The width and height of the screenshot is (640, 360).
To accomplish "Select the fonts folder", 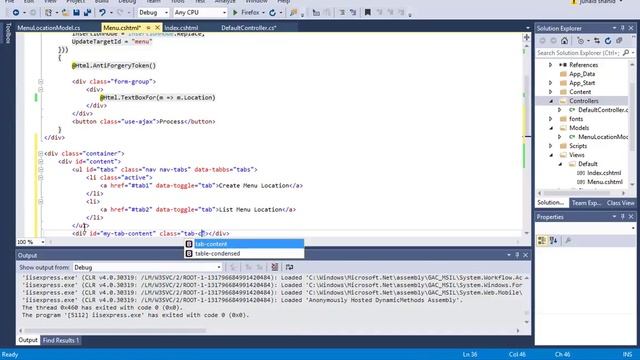I will coord(576,119).
